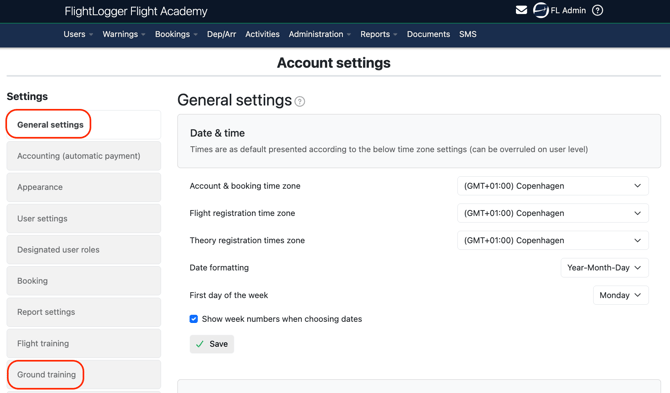This screenshot has height=393, width=670.
Task: Expand the Reports menu
Action: [379, 34]
